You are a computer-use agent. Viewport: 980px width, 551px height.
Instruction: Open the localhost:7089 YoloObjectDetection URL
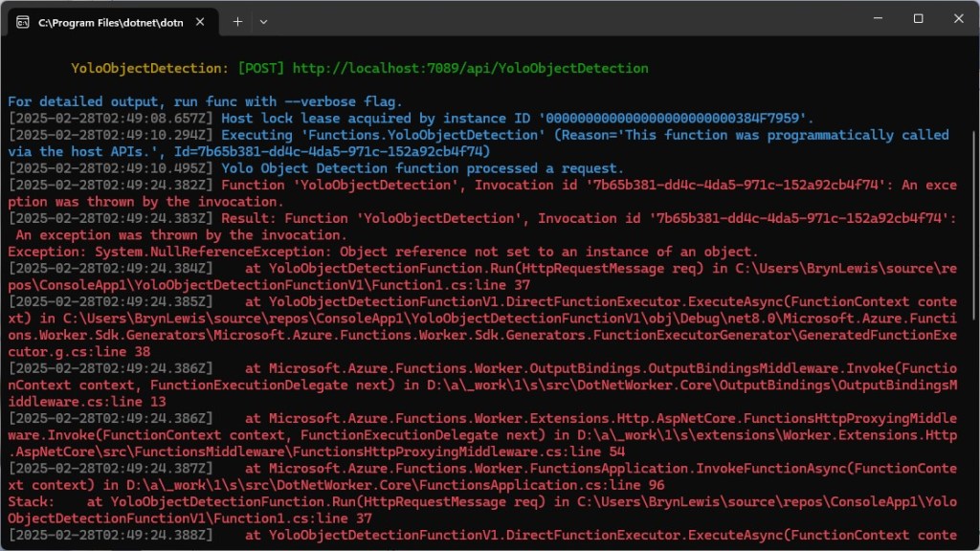click(x=470, y=69)
